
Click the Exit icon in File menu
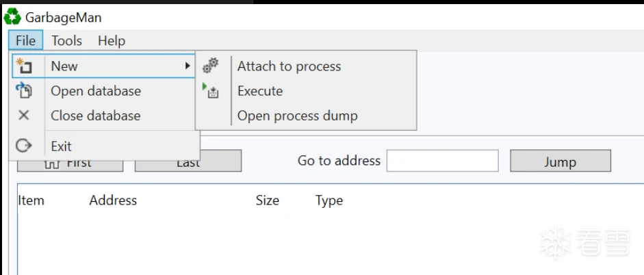(x=24, y=146)
